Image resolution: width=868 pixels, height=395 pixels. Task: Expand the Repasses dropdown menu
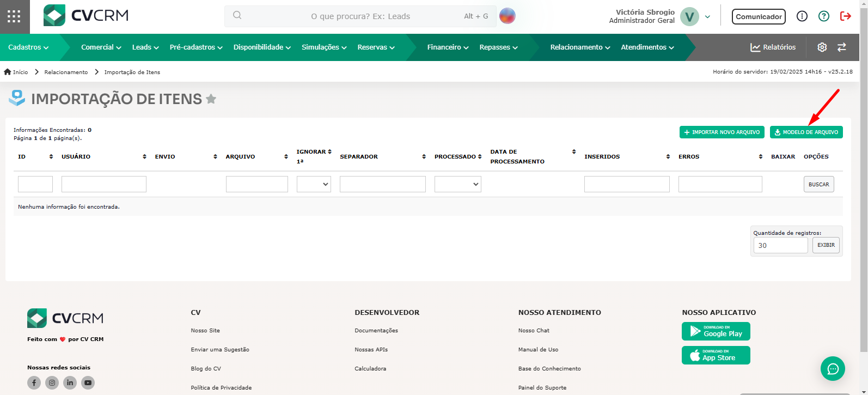(x=498, y=47)
